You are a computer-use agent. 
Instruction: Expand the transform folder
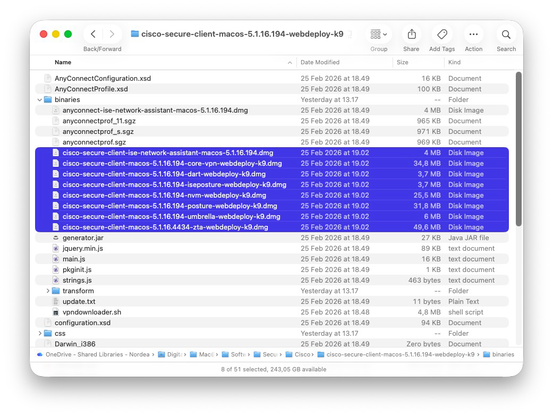[x=48, y=291]
